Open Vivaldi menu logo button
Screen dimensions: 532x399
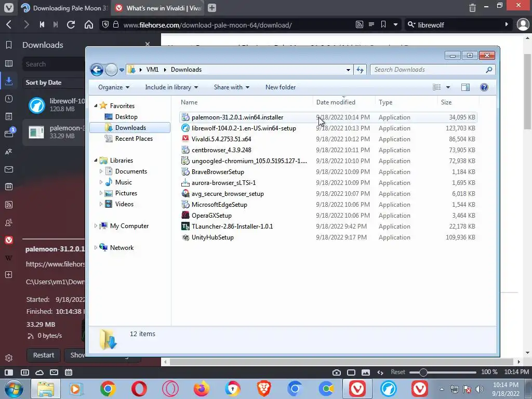pos(9,7)
